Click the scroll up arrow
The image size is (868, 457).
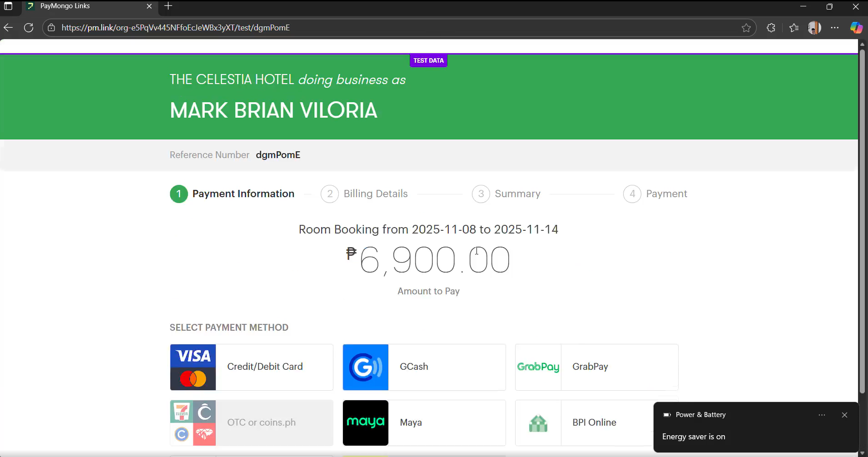point(863,44)
